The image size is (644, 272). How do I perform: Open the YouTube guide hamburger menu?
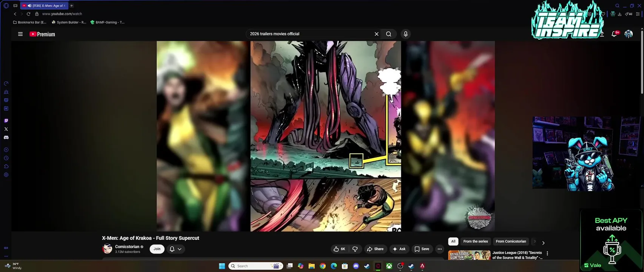[x=20, y=34]
